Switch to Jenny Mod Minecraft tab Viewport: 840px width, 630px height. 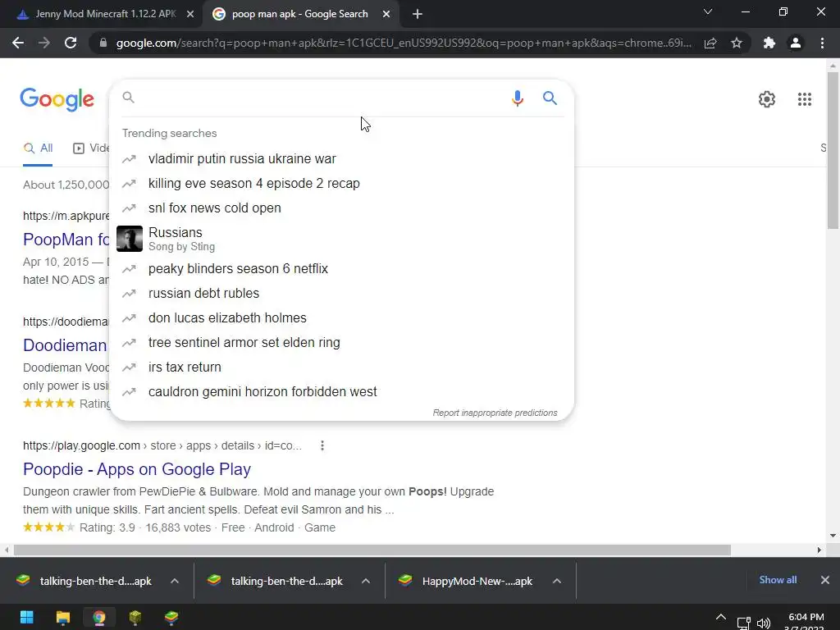[101, 14]
